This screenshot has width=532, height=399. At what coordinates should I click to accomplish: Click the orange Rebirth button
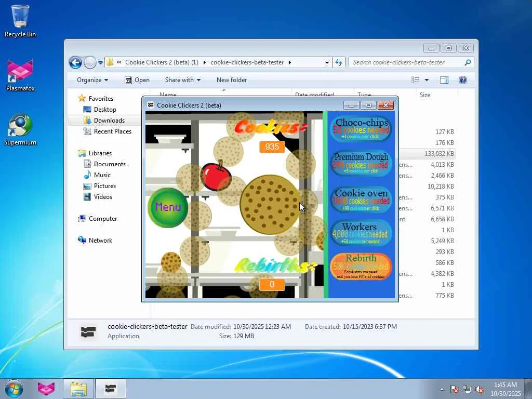(x=361, y=267)
